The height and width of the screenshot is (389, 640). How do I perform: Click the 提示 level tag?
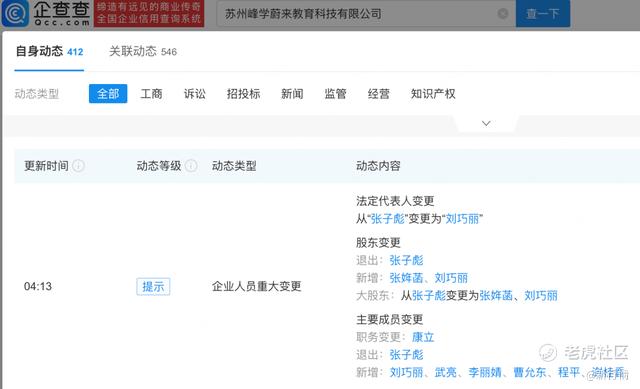tap(153, 286)
